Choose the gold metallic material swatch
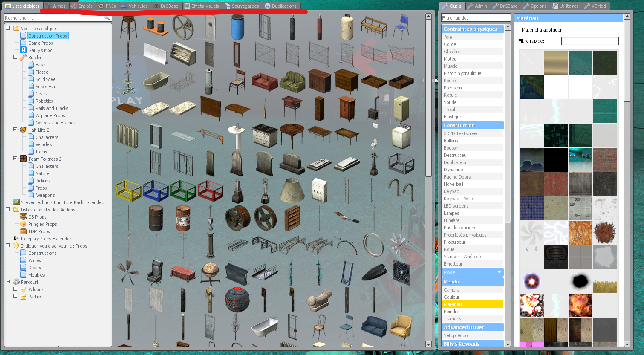 point(556,63)
